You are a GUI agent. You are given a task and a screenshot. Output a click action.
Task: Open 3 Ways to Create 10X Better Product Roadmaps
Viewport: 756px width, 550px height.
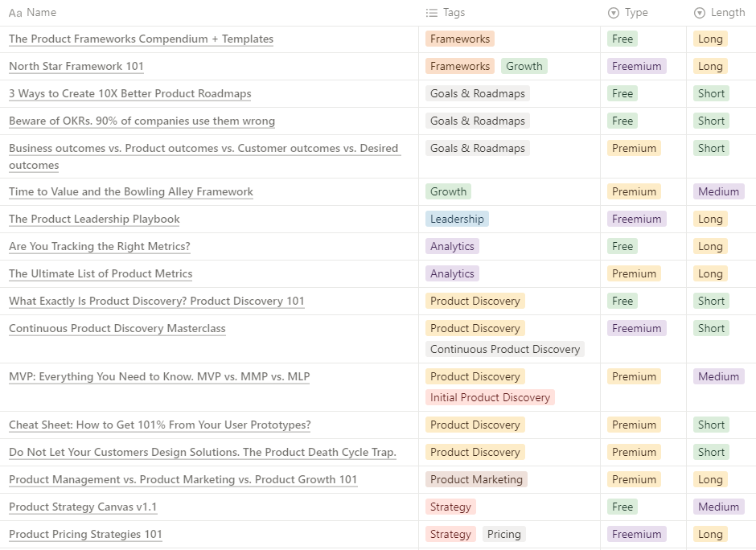coord(130,94)
